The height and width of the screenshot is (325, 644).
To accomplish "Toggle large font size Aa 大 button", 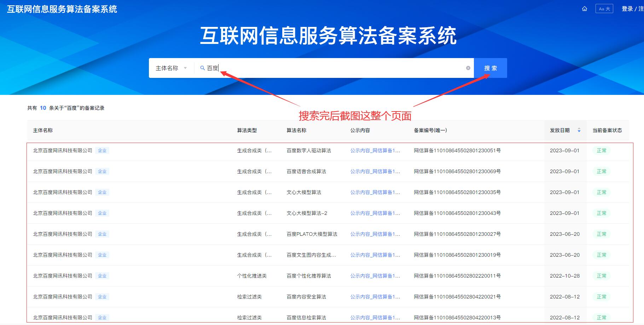I will click(604, 9).
